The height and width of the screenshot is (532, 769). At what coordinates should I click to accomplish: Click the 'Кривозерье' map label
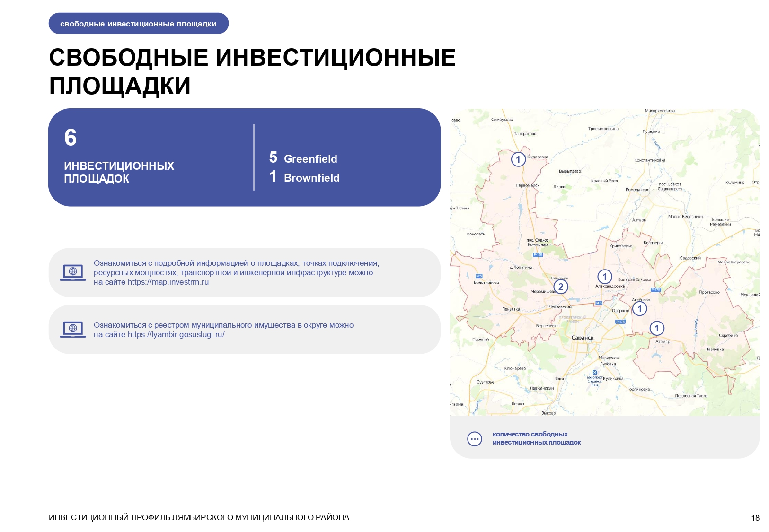(x=621, y=246)
